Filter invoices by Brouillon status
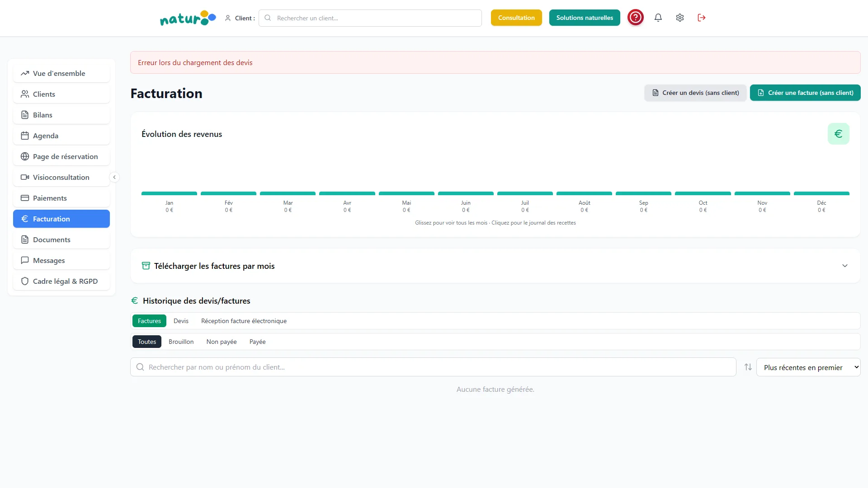 pyautogui.click(x=181, y=342)
